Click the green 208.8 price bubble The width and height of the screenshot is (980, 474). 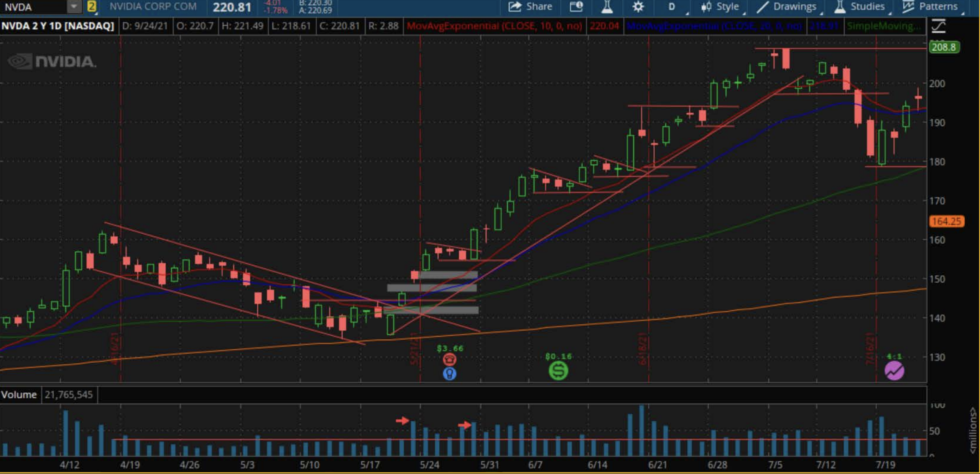[944, 47]
